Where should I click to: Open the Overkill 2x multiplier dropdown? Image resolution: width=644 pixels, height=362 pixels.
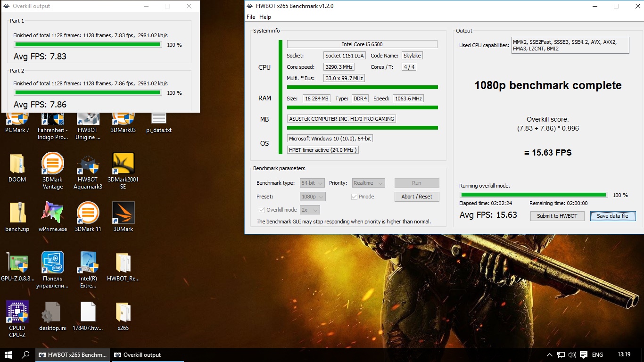click(310, 210)
